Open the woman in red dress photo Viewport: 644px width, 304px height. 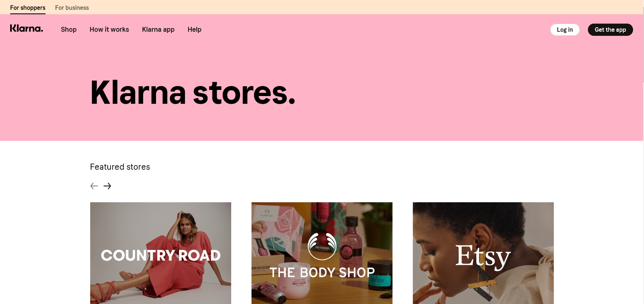tap(160, 253)
